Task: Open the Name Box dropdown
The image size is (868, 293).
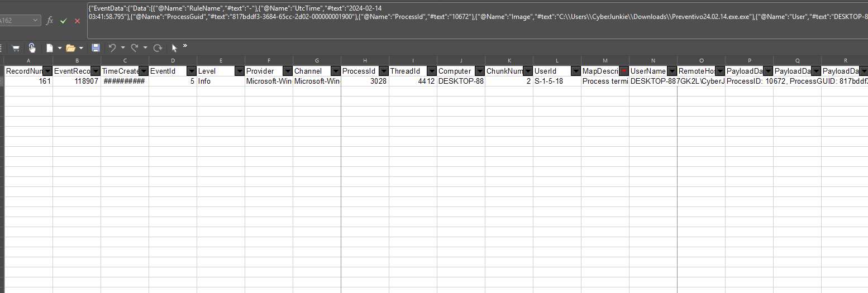Action: click(x=36, y=21)
